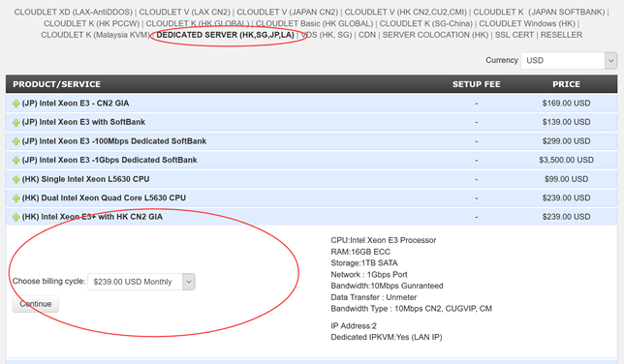Open the SSL CERT category link
This screenshot has height=364, width=624.
(x=515, y=35)
